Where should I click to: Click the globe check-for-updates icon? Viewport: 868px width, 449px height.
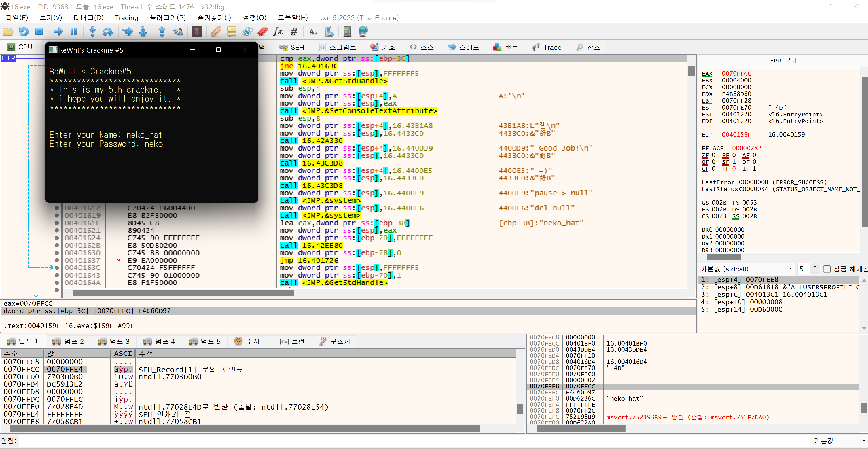363,32
